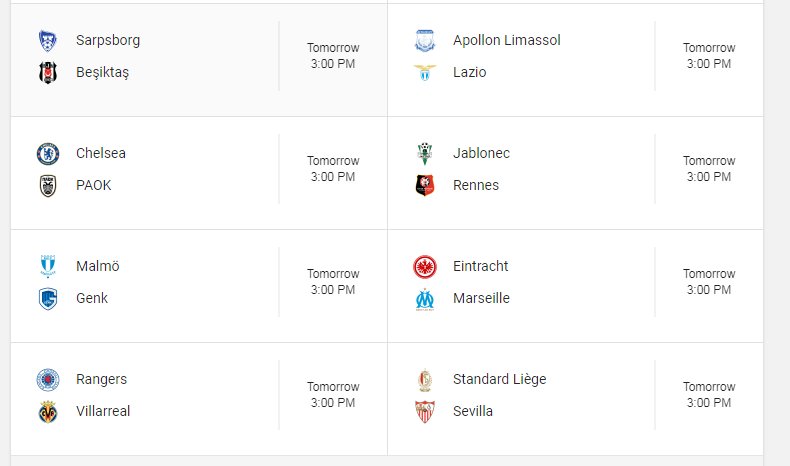Click the Eintracht eagle logo

click(425, 267)
